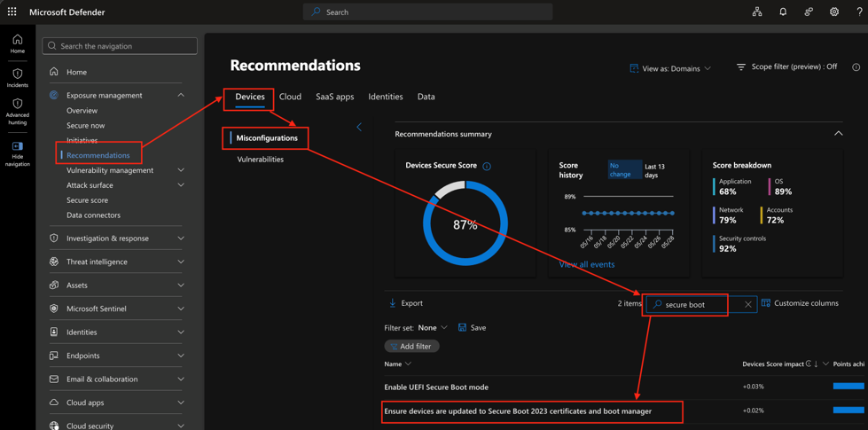The height and width of the screenshot is (430, 868).
Task: Select the Vulnerabilities category
Action: [260, 160]
